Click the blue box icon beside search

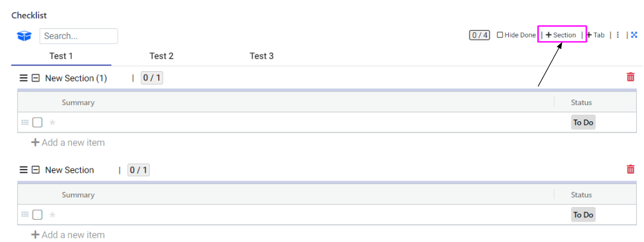click(24, 36)
